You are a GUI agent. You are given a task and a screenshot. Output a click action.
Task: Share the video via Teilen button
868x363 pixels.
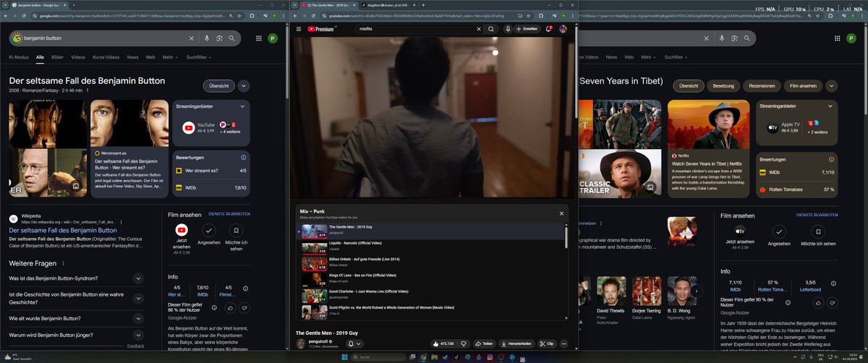click(485, 343)
